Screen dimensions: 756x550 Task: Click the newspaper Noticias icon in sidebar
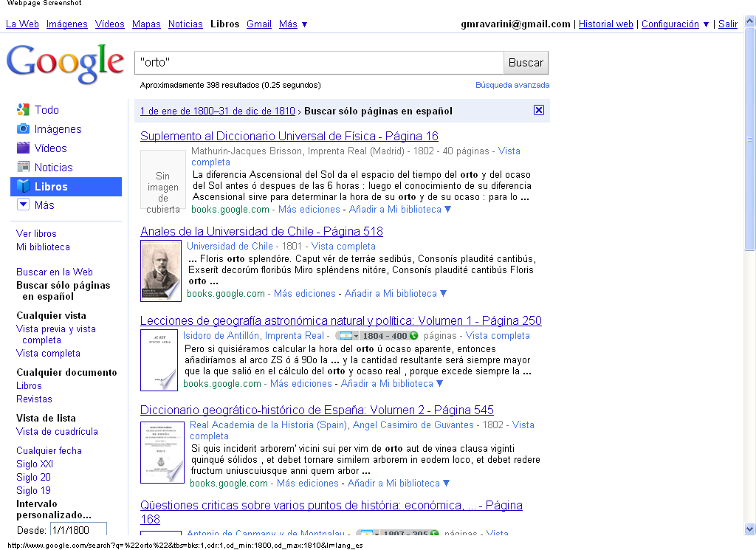pos(23,168)
